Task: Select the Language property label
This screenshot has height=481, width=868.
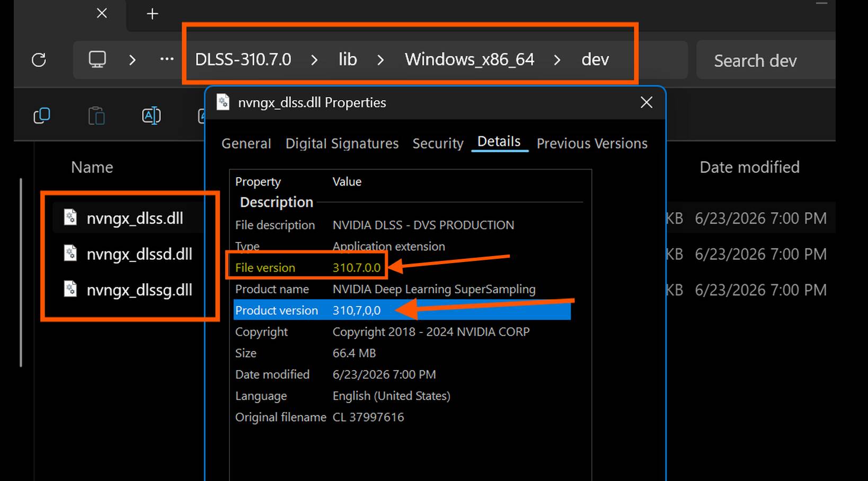Action: tap(261, 396)
